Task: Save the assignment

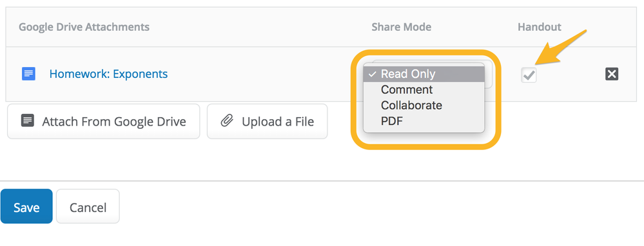Action: (x=26, y=206)
